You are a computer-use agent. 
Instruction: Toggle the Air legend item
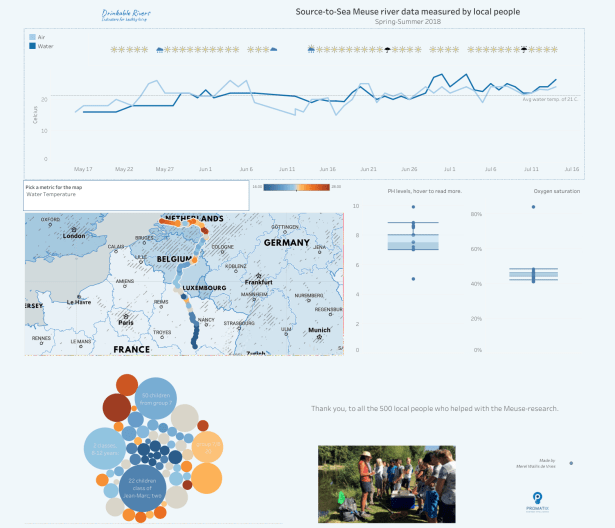click(40, 36)
